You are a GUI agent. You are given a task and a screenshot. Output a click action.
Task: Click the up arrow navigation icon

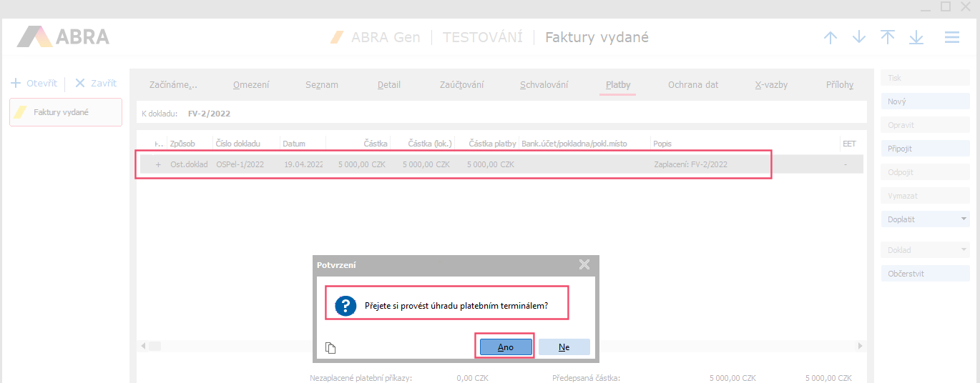click(x=830, y=38)
